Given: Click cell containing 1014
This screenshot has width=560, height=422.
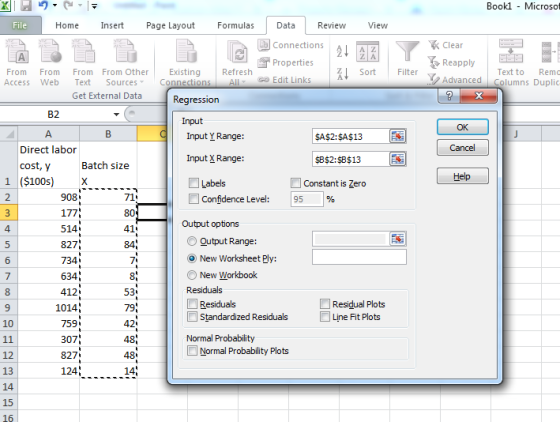Looking at the screenshot, I should coord(49,307).
